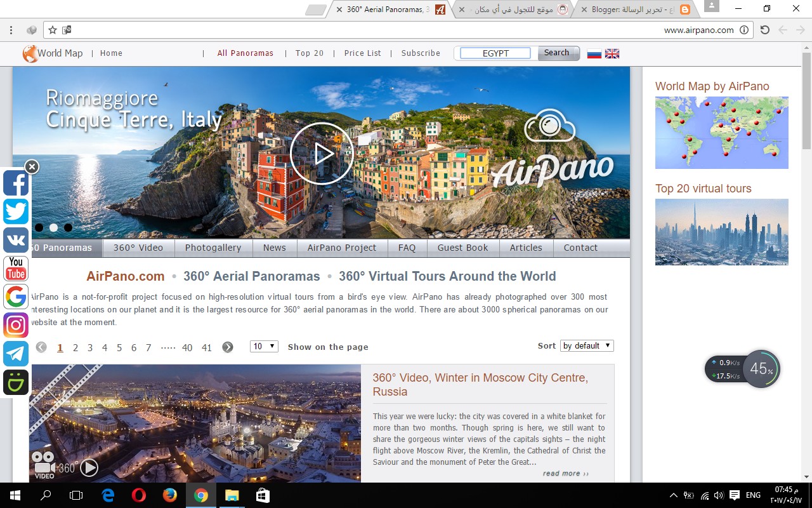Screen dimensions: 812x508
Task: Open Telegram paper-plane icon
Action: [16, 354]
